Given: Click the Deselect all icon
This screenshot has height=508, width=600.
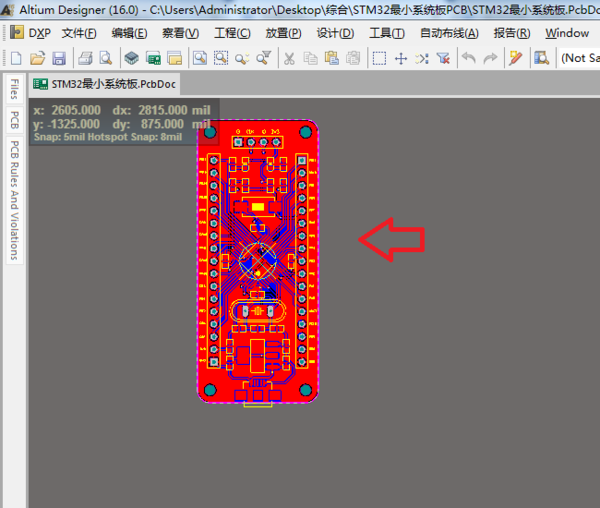Looking at the screenshot, I should pos(422,59).
